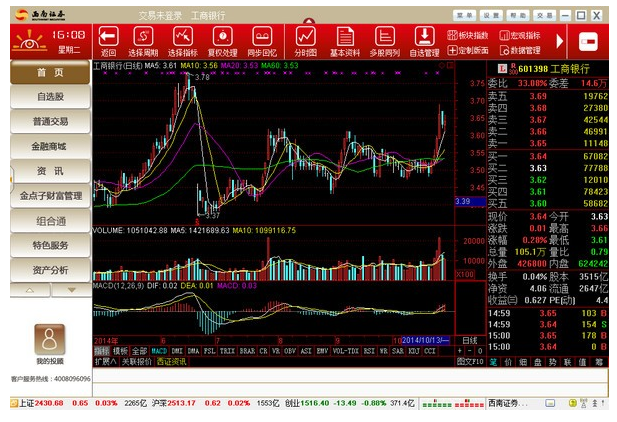Image resolution: width=617 pixels, height=422 pixels.
Task: Open 特色服务 in the sidebar
Action: pyautogui.click(x=50, y=245)
